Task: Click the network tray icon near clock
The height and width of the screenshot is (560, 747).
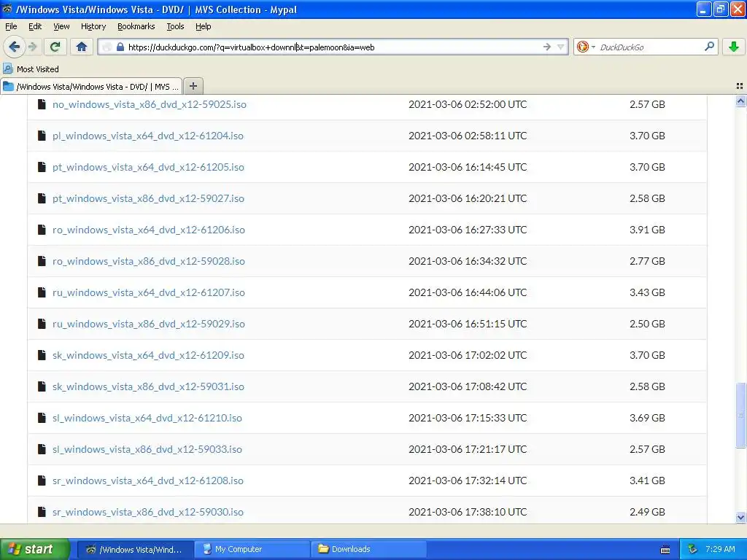Action: [693, 550]
